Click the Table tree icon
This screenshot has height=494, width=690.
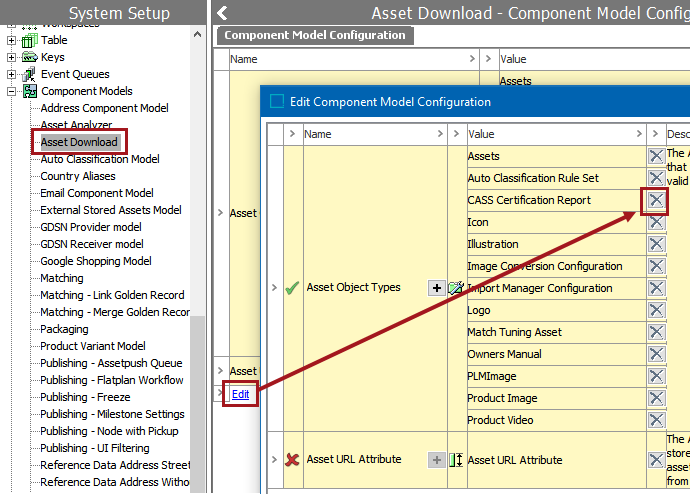click(x=29, y=40)
